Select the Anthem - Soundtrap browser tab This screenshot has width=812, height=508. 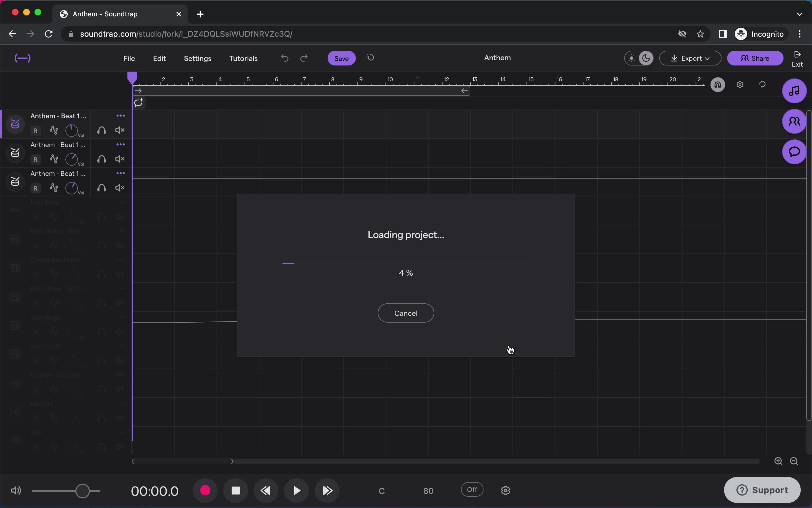point(121,14)
